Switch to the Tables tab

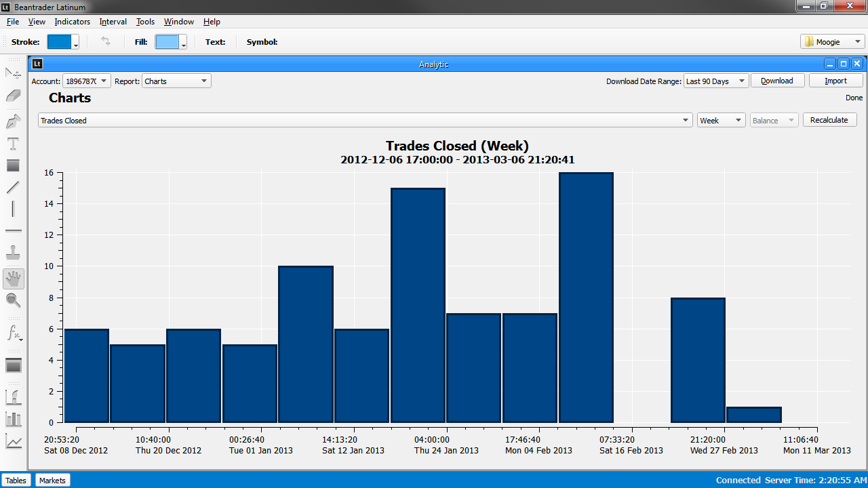[16, 480]
